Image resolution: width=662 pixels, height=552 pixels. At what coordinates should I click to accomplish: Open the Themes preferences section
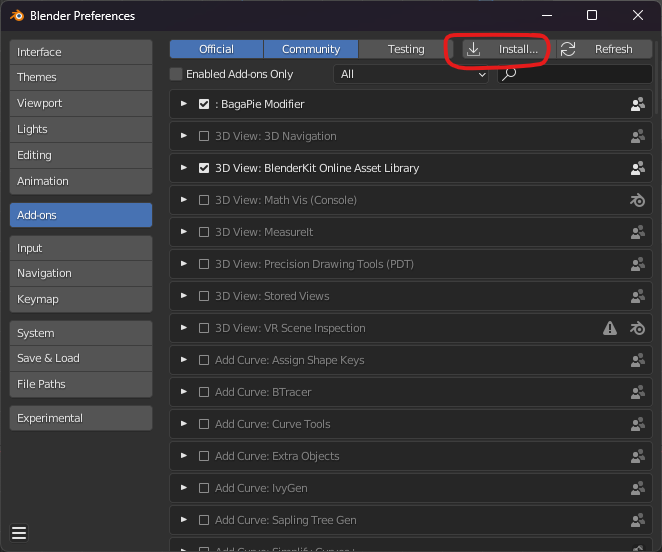tap(81, 77)
